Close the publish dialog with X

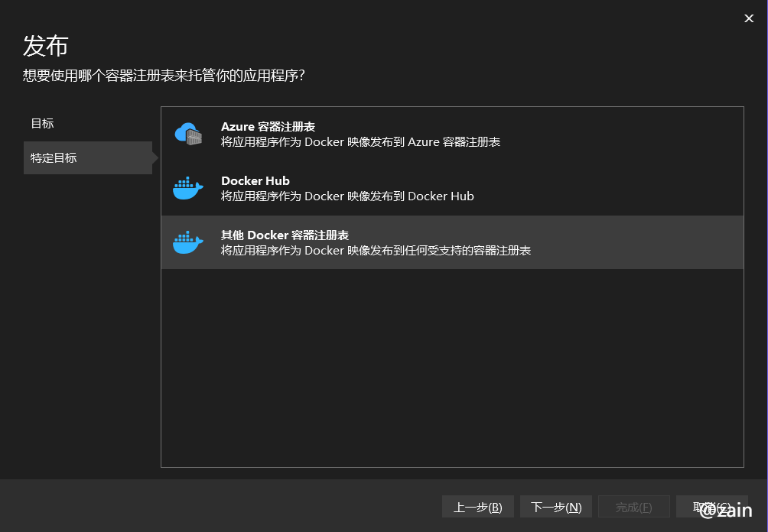749,18
